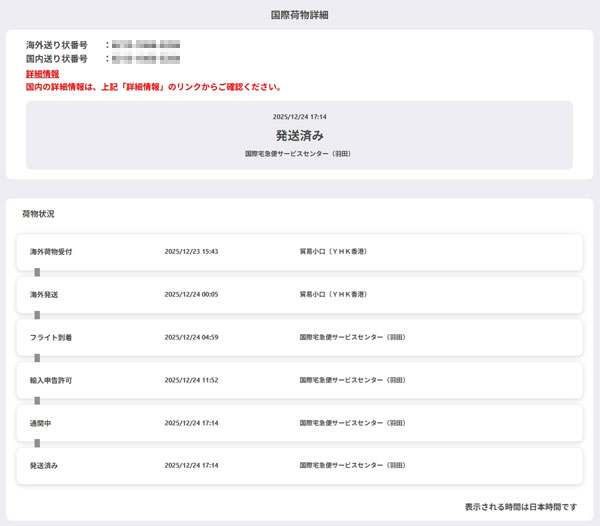The height and width of the screenshot is (526, 600).
Task: Open the red 詳細情報 link
Action: coord(42,74)
